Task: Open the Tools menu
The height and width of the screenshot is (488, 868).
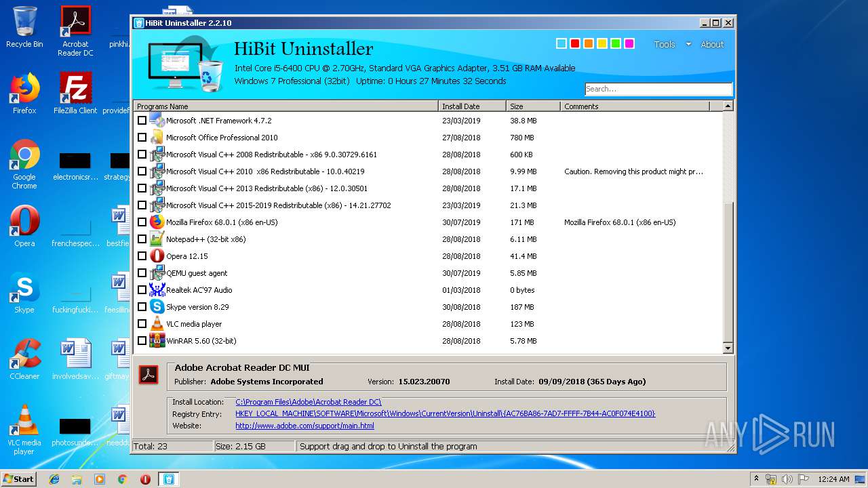Action: tap(665, 44)
